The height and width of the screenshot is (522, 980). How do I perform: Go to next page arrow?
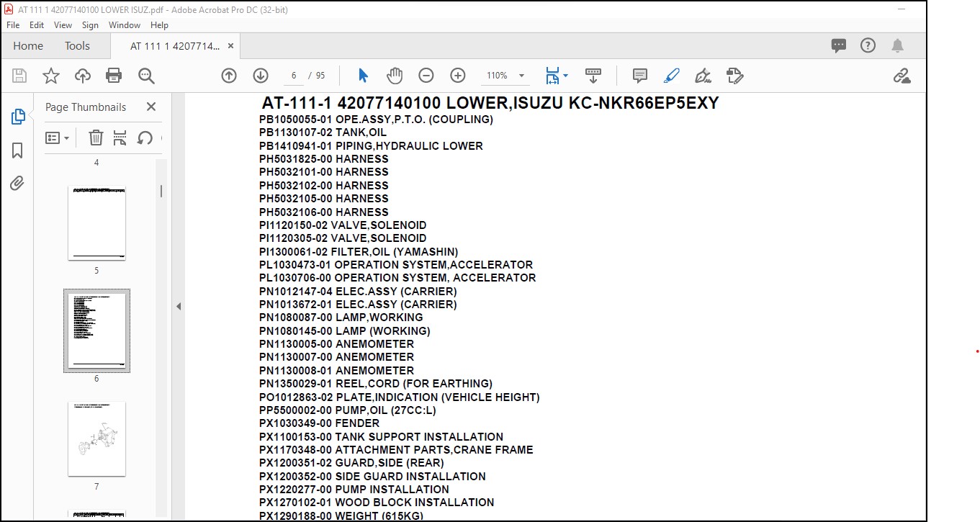click(261, 76)
